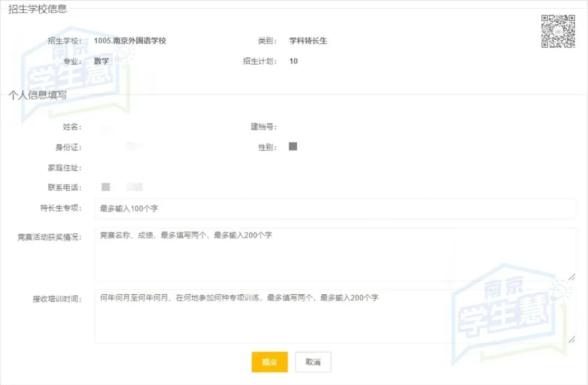This screenshot has height=385, width=588.
Task: Click the 家庭住址 field label
Action: coord(64,168)
